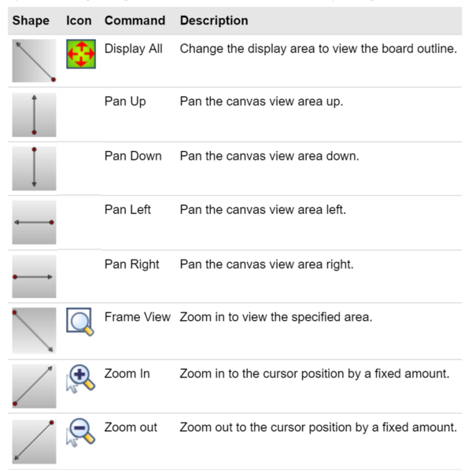
Task: Click the Frame View command label
Action: (x=138, y=317)
